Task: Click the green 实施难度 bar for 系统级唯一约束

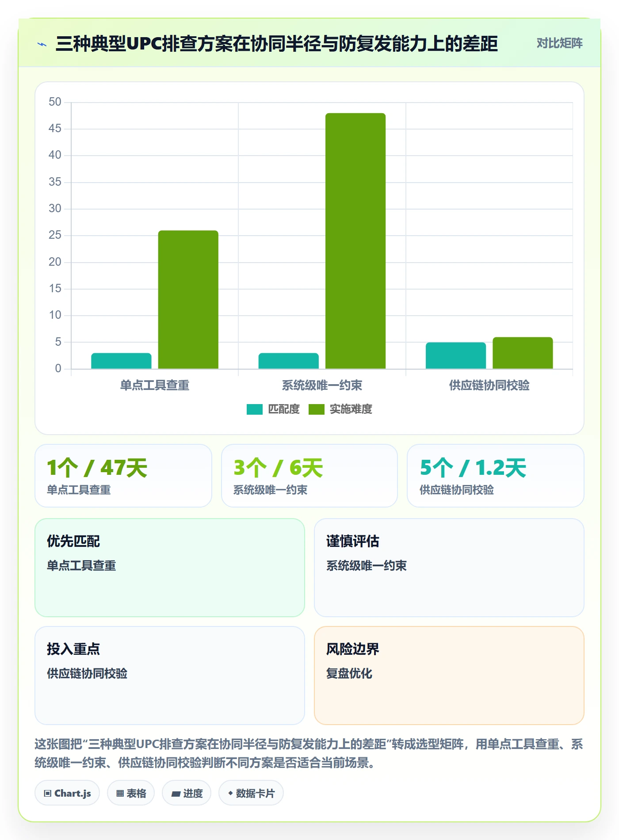Action: pyautogui.click(x=355, y=241)
